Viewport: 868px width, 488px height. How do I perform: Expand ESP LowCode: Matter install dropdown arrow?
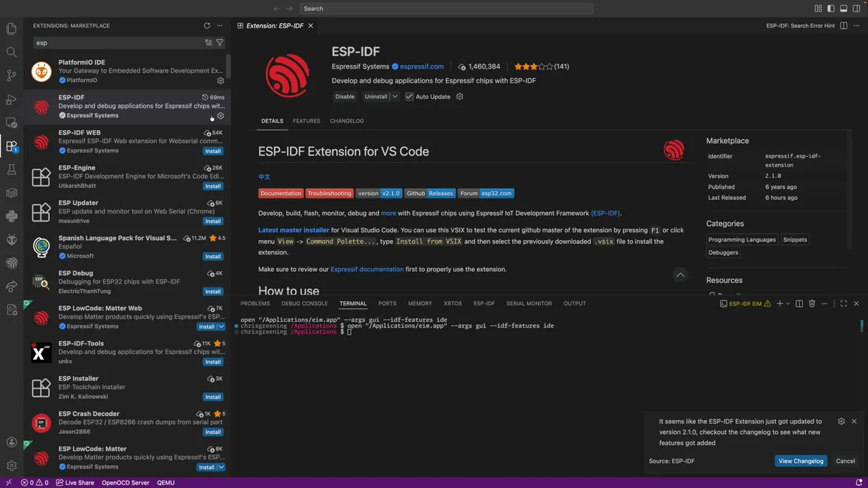pyautogui.click(x=221, y=467)
